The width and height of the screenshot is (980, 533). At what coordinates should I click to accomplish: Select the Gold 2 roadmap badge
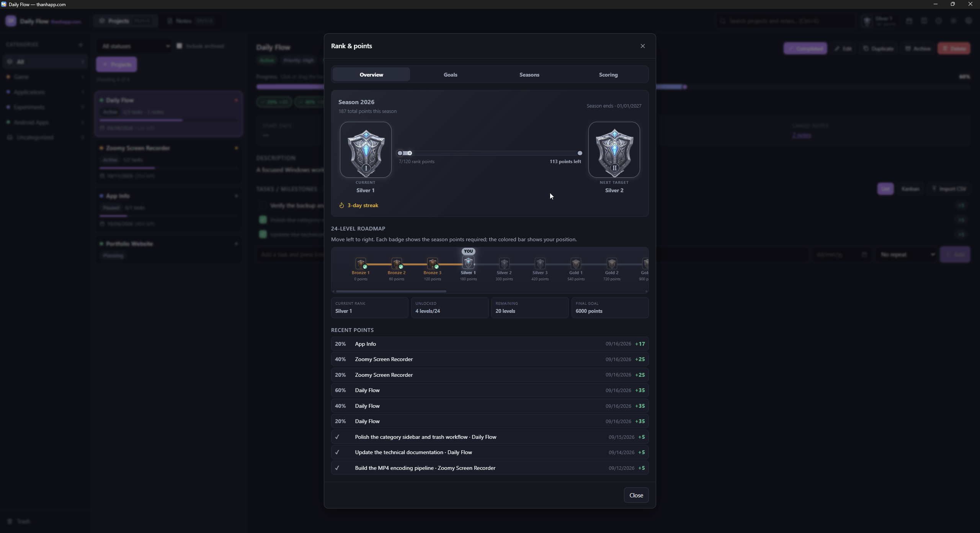[x=612, y=263]
